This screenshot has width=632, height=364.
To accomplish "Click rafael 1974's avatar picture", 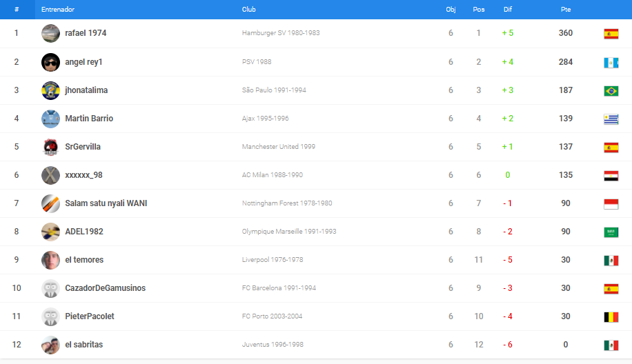I will click(x=50, y=33).
